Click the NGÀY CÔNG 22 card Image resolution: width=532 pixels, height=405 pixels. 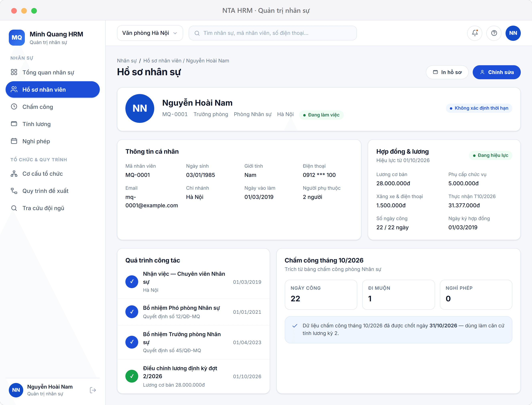[x=321, y=295]
